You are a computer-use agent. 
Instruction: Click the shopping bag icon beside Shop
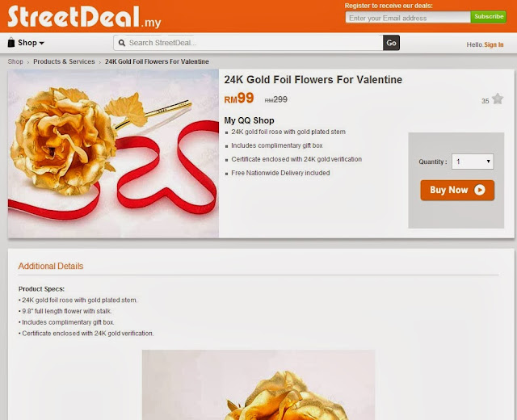pos(11,43)
